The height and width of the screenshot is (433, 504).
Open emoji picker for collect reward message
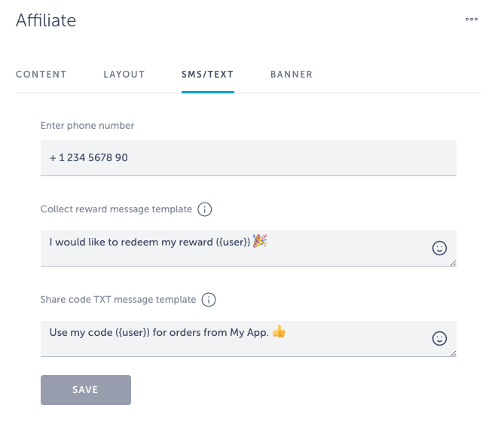439,249
